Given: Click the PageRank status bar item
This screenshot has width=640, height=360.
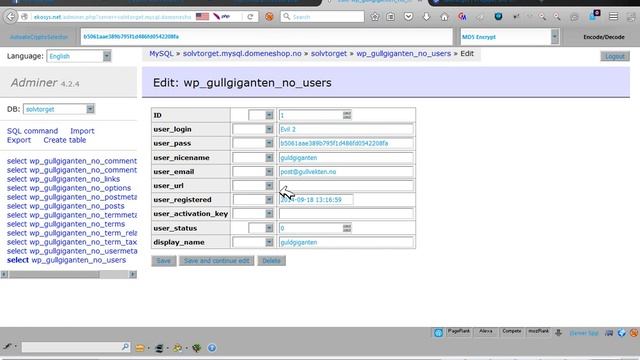Looking at the screenshot, I should (x=458, y=331).
